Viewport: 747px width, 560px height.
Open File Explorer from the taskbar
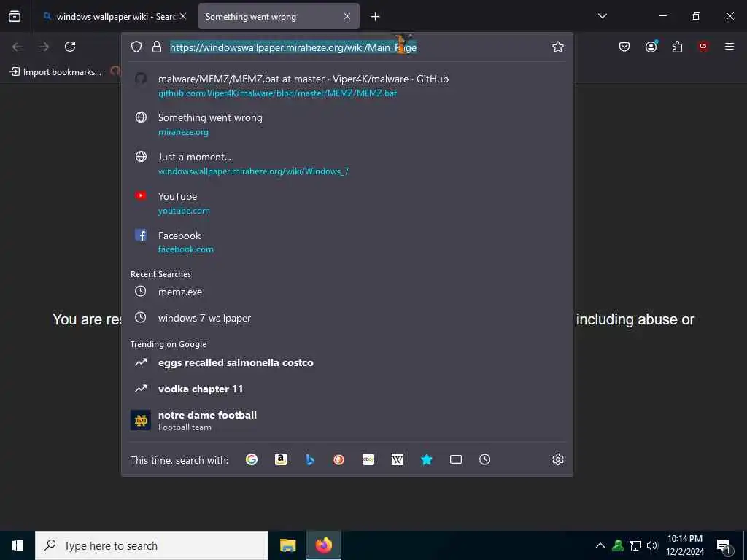287,545
